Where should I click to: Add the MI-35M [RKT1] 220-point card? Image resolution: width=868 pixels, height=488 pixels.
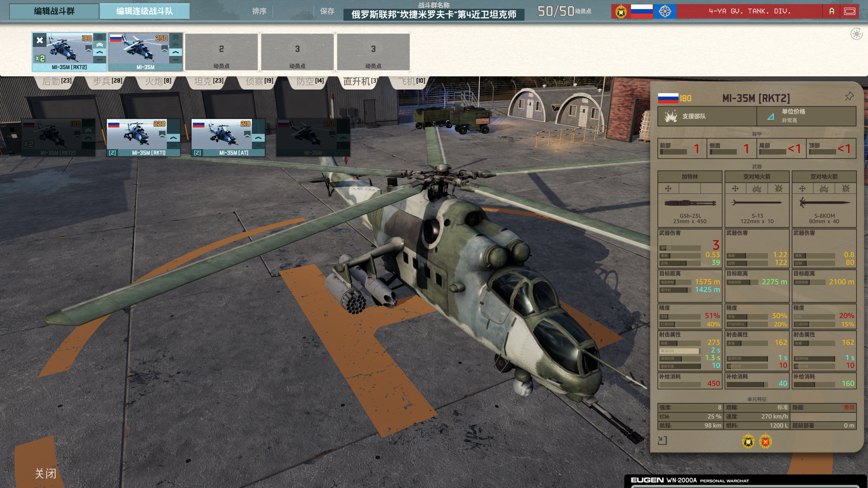tap(143, 137)
